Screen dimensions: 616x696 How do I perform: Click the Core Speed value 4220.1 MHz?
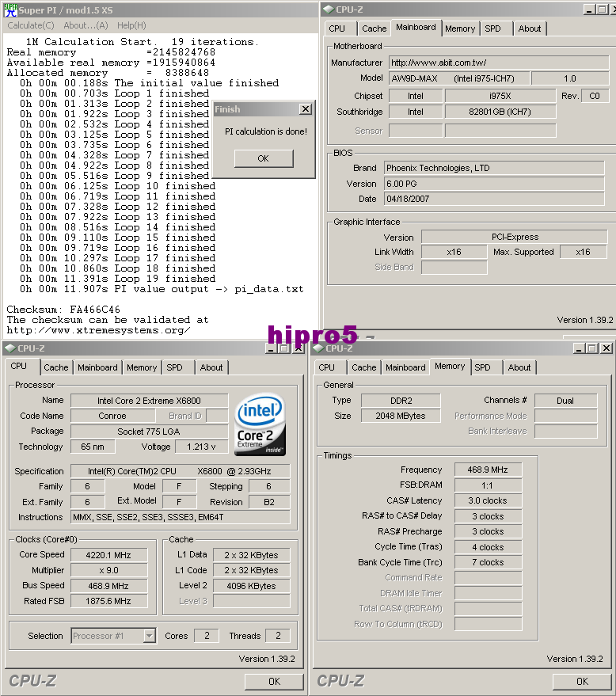[108, 555]
